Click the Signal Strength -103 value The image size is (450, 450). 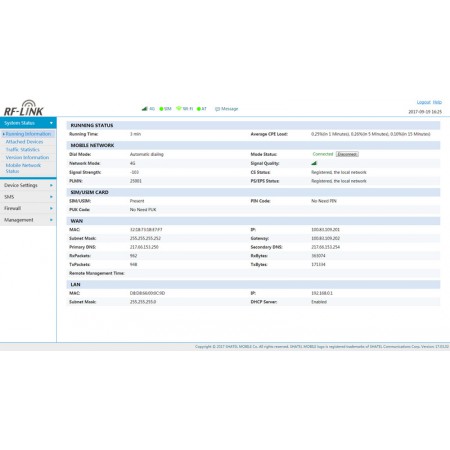click(x=134, y=172)
